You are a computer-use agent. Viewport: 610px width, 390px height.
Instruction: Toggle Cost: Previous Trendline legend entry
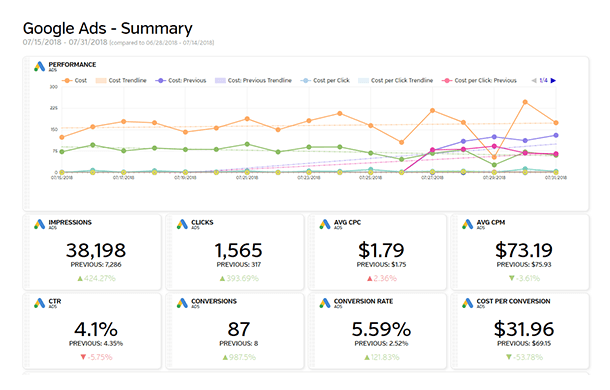[x=253, y=81]
